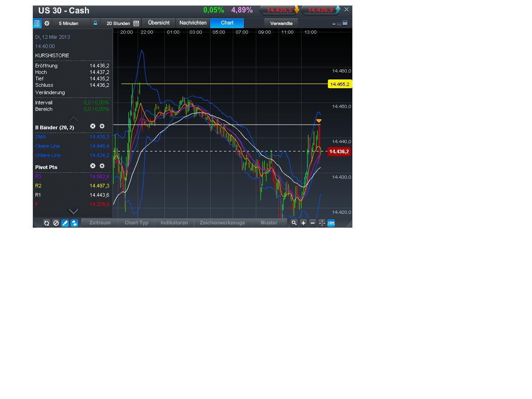532x399 pixels.
Task: Click the yellow alert marker on the chart
Action: 319,121
